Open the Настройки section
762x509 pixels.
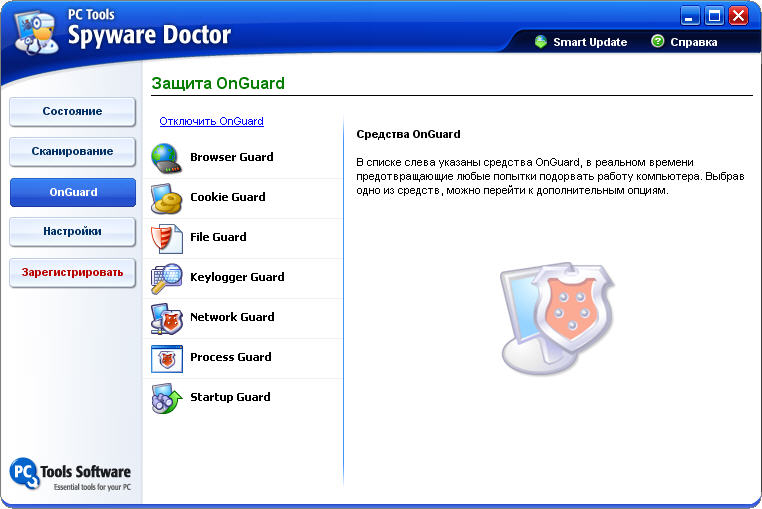click(72, 231)
